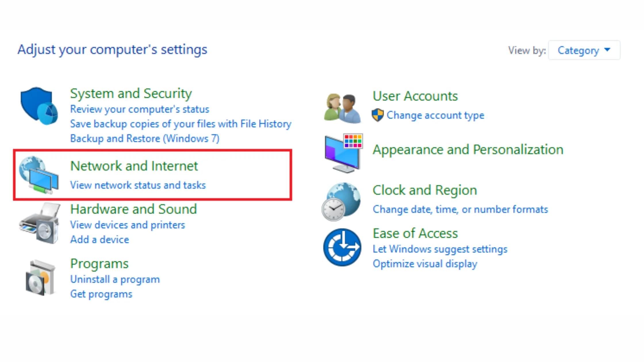
Task: Click the User Accounts people icon
Action: coord(342,107)
